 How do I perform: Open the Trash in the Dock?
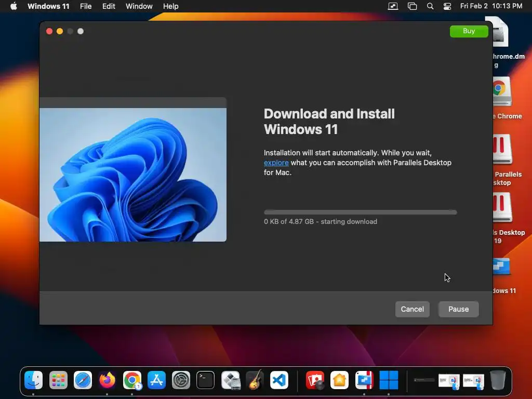click(498, 380)
